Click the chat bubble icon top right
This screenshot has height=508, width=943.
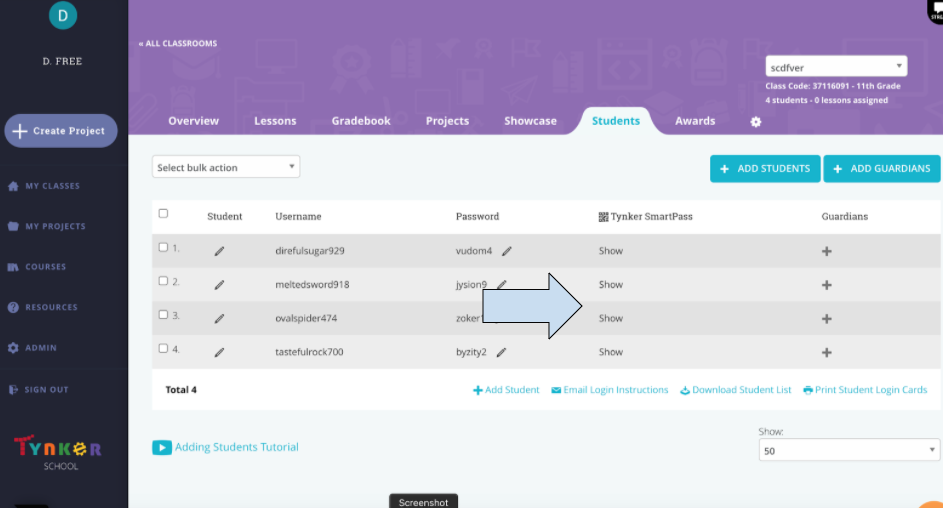[936, 11]
